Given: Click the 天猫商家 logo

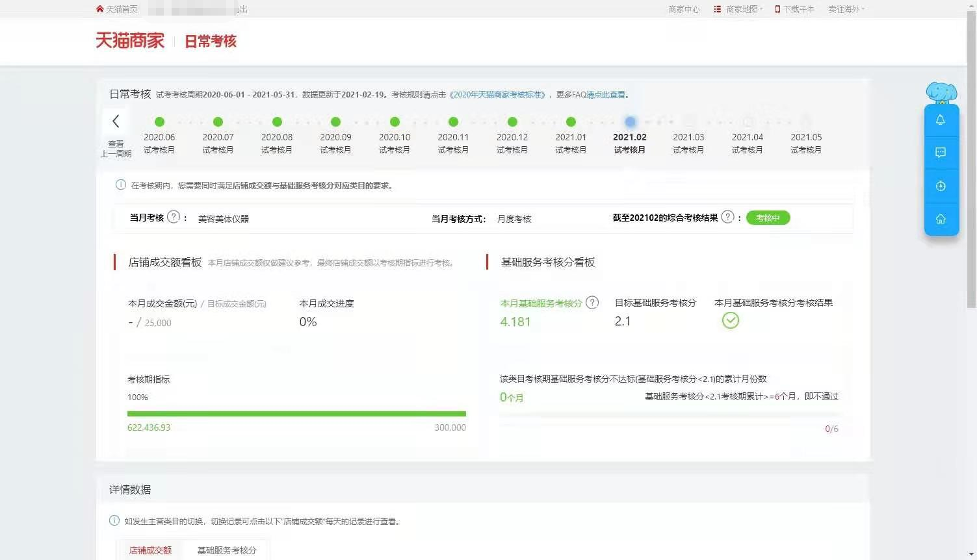Looking at the screenshot, I should 130,41.
